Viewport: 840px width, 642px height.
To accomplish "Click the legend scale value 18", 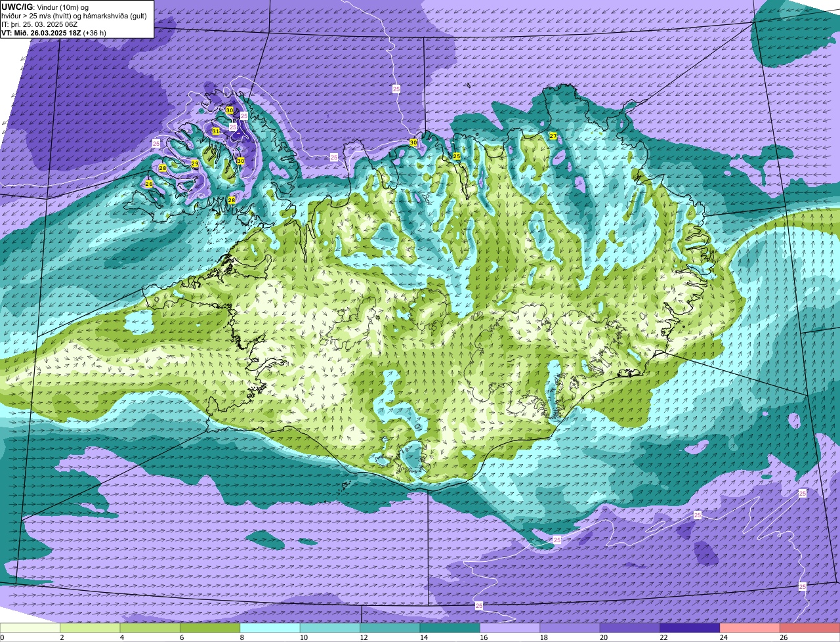I will tap(543, 637).
